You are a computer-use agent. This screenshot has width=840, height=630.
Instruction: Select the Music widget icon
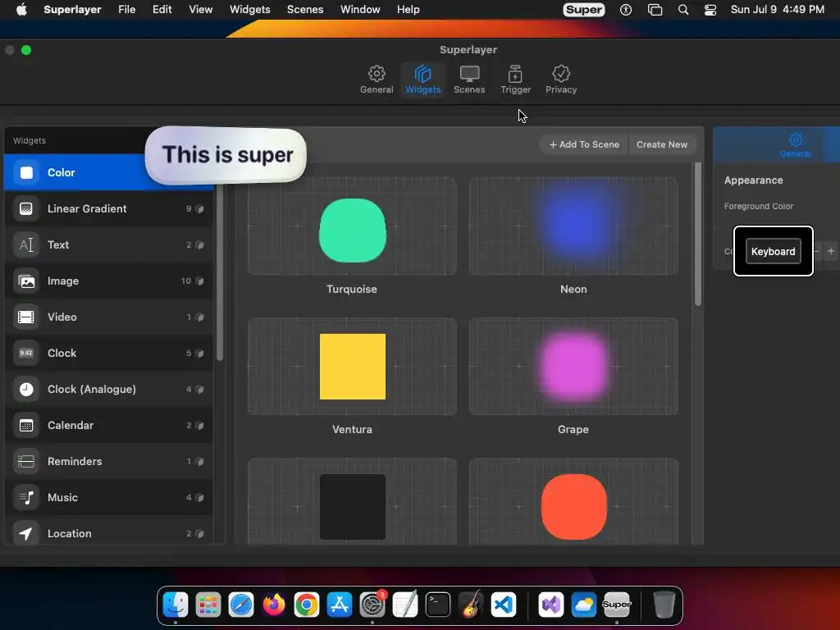pos(25,497)
